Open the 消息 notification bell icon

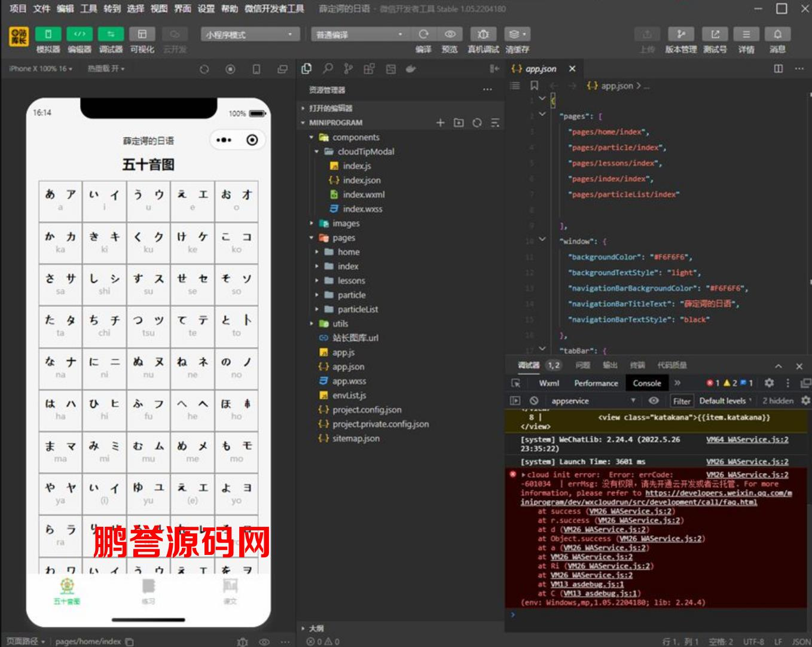(x=777, y=34)
